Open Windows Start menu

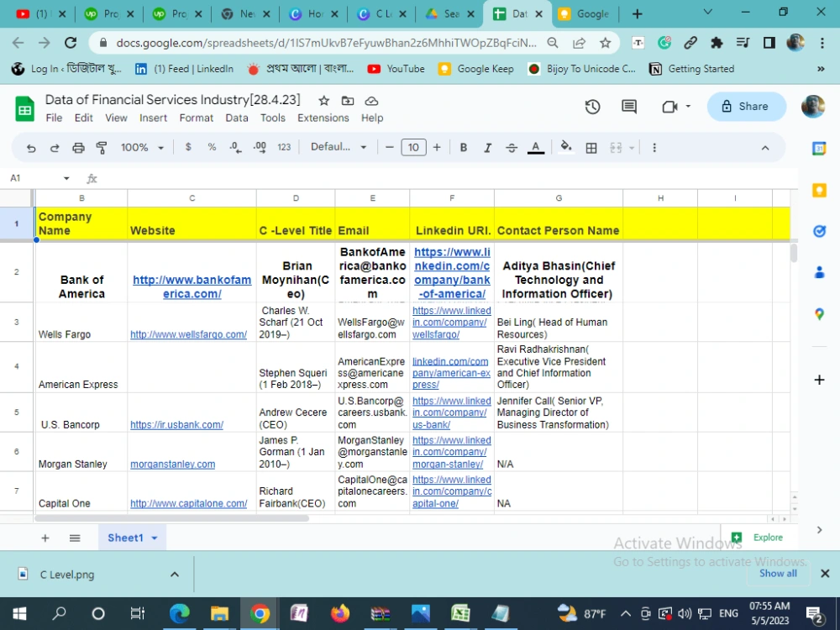[x=19, y=613]
